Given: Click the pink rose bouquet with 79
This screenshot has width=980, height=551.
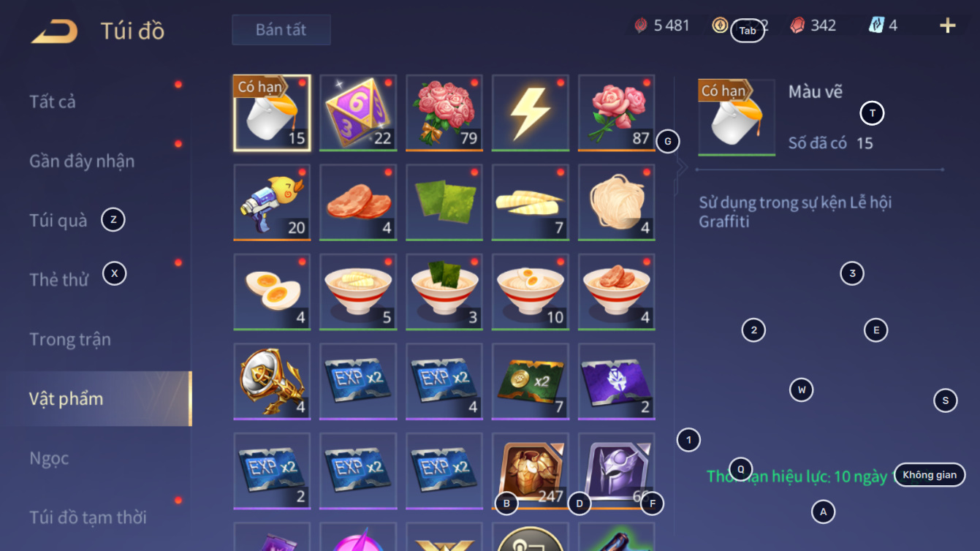Looking at the screenshot, I should click(x=444, y=113).
